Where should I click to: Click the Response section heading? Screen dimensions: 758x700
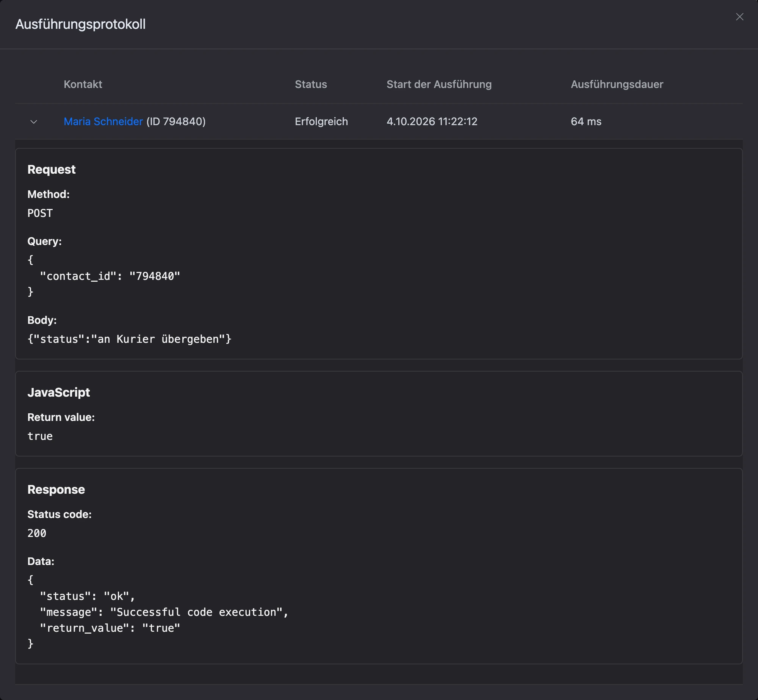(x=56, y=490)
